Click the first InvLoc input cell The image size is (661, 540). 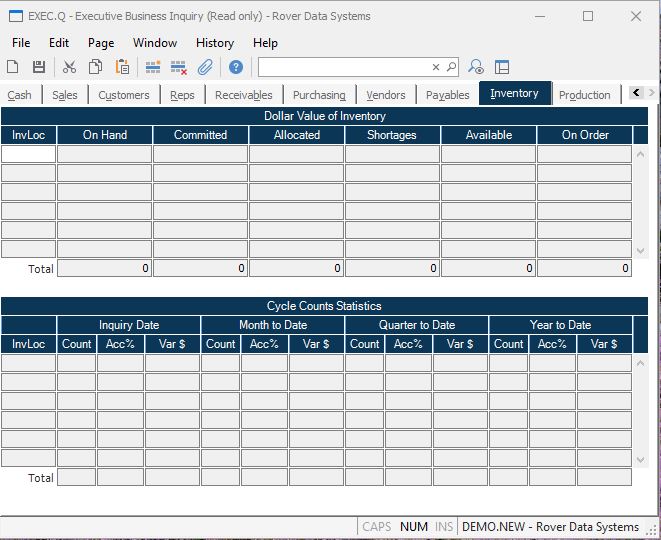click(28, 154)
